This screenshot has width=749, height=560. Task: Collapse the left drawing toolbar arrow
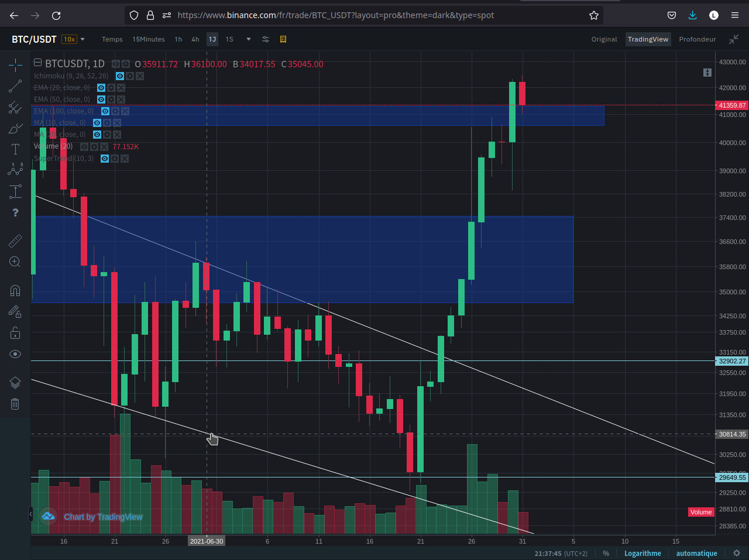[x=30, y=514]
